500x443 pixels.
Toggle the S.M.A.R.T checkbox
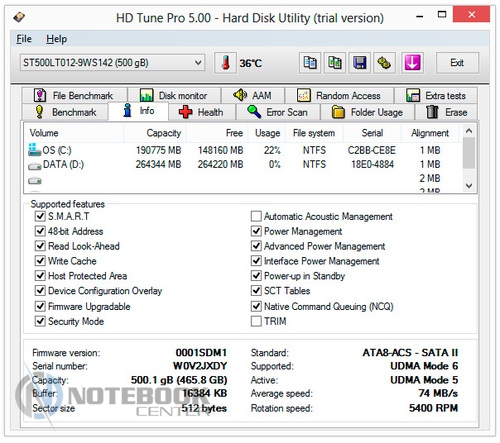40,216
